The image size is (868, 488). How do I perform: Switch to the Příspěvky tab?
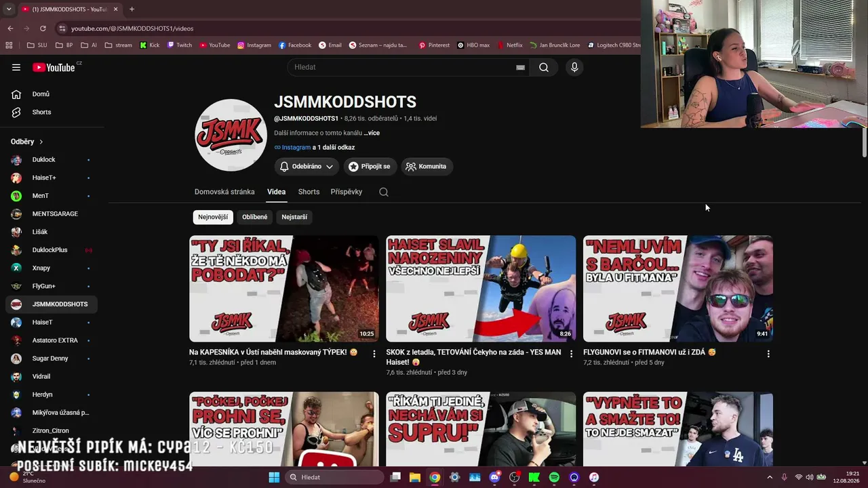click(347, 192)
